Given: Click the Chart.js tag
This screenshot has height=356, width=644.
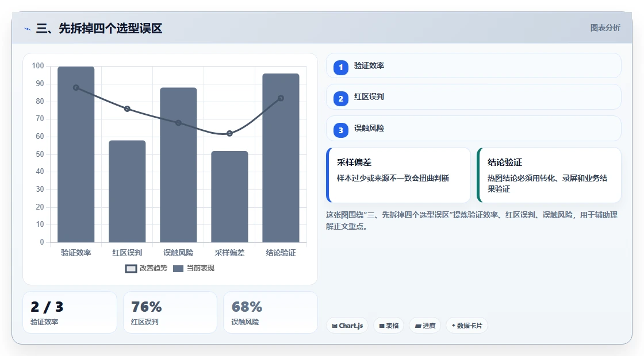Looking at the screenshot, I should tap(347, 326).
